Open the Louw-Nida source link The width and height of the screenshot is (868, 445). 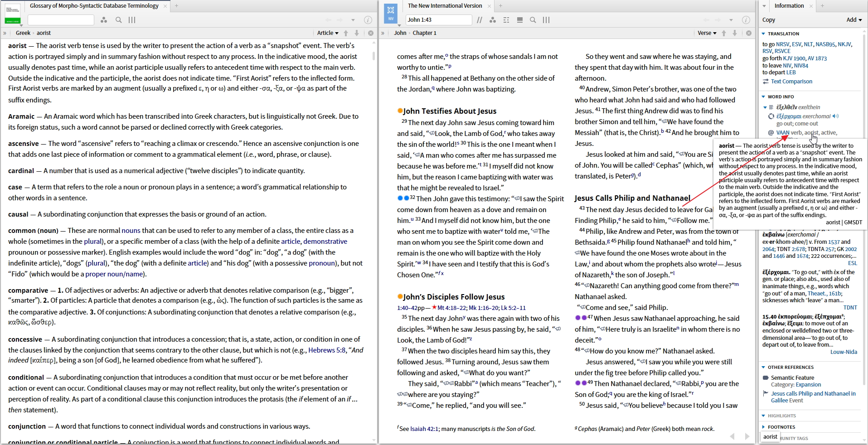[x=844, y=352]
